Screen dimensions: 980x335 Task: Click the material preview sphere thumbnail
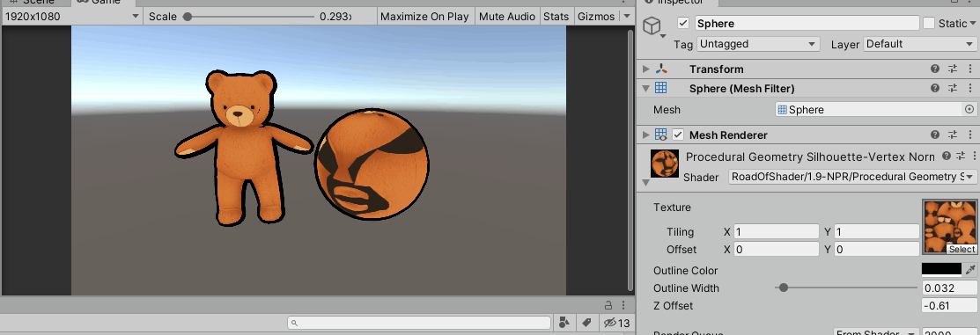pyautogui.click(x=665, y=164)
